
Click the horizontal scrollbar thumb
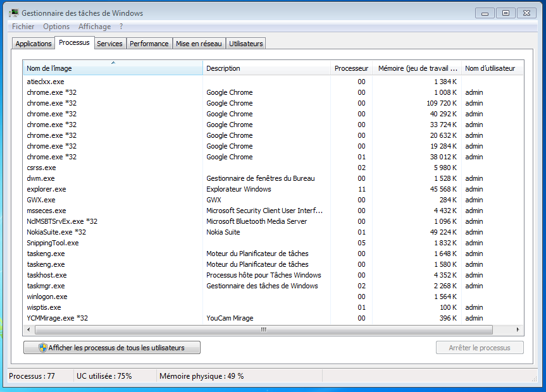(264, 329)
